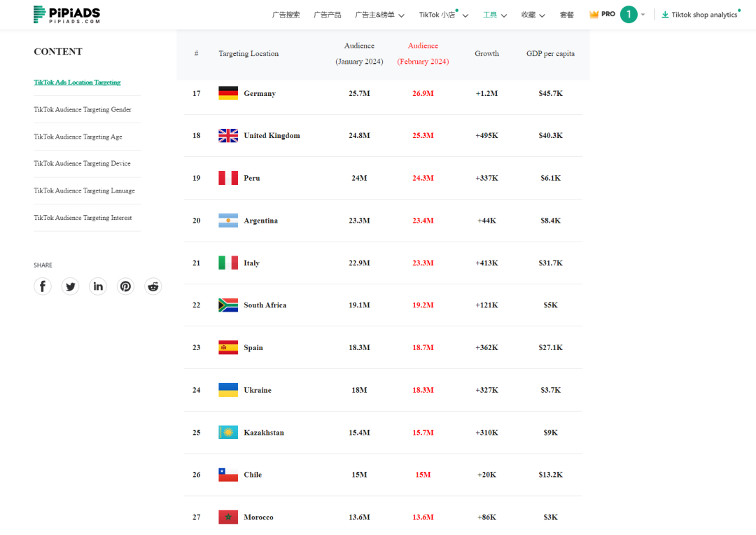The width and height of the screenshot is (756, 535).
Task: Click the Chile flag icon
Action: (x=228, y=475)
